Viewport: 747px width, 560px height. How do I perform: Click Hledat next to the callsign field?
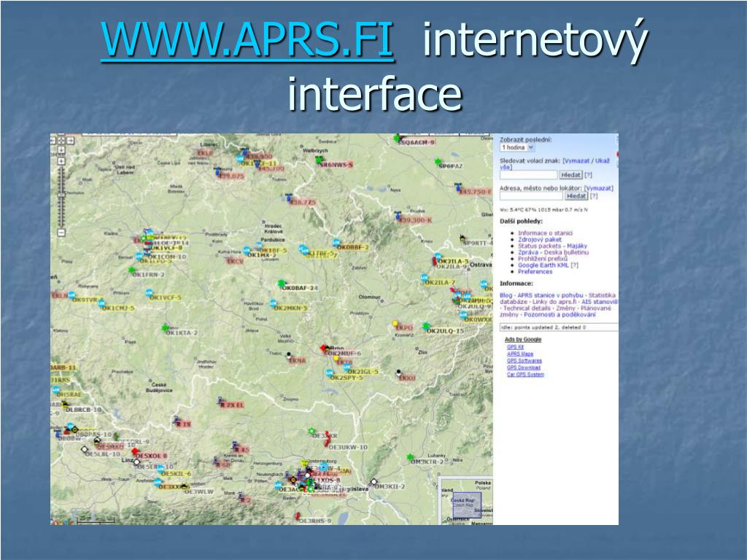(570, 175)
